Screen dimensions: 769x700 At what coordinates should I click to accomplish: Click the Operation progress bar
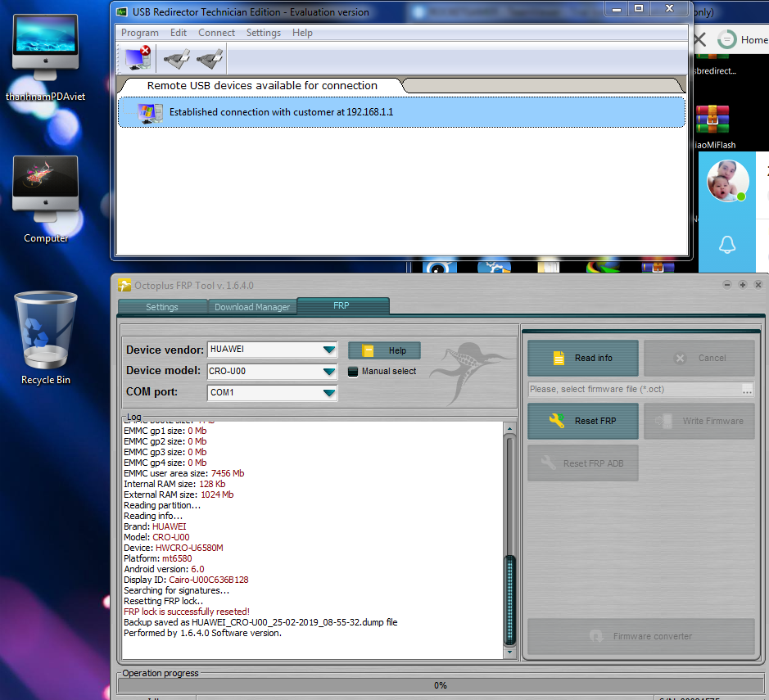[440, 685]
